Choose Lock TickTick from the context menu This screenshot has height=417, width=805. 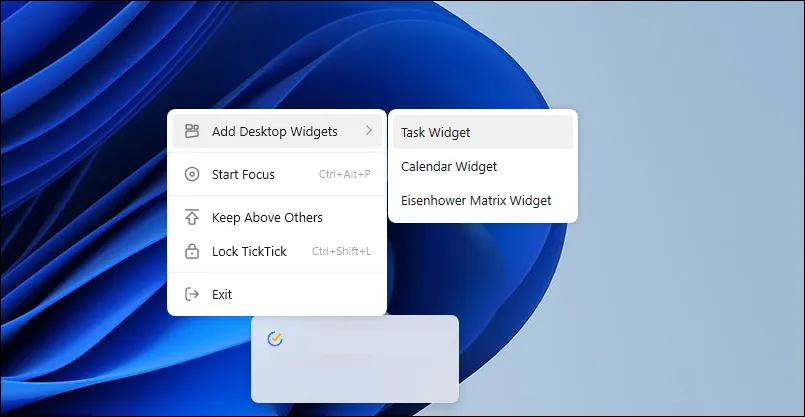277,251
